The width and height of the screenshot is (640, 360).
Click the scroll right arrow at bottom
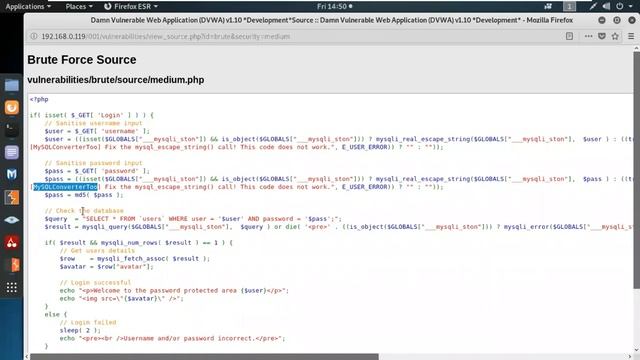click(x=630, y=357)
